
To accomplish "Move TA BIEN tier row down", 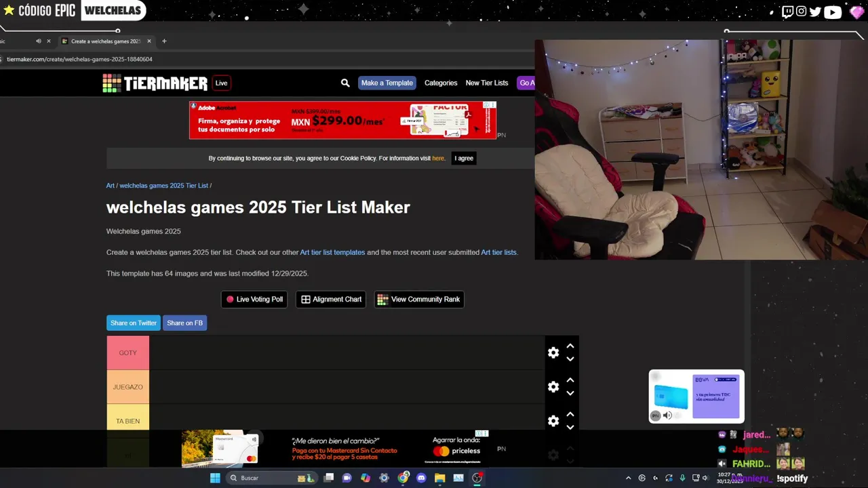I will click(570, 427).
